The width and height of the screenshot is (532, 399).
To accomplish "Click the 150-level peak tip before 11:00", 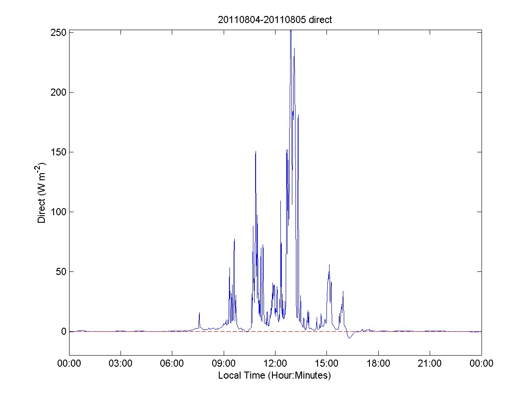I will pos(256,152).
